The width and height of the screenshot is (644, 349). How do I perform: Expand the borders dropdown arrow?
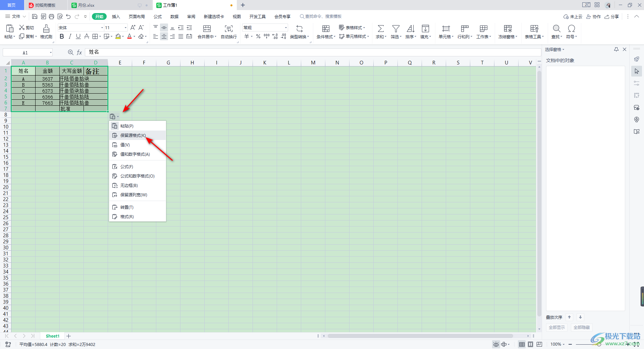100,37
